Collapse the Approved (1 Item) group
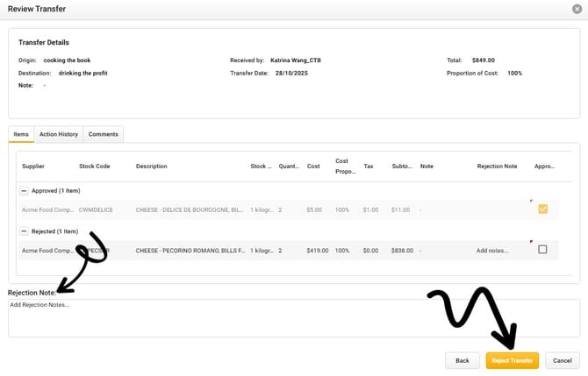This screenshot has height=376, width=588. tap(24, 190)
